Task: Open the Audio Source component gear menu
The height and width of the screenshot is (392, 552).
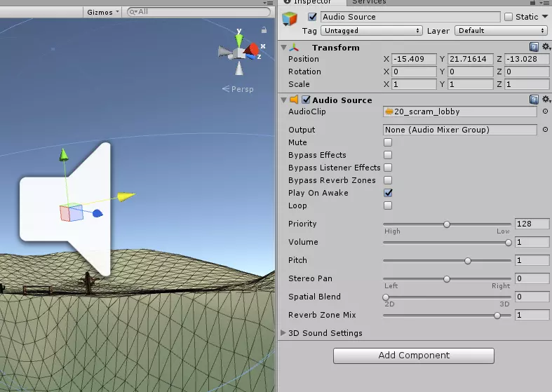Action: 546,100
